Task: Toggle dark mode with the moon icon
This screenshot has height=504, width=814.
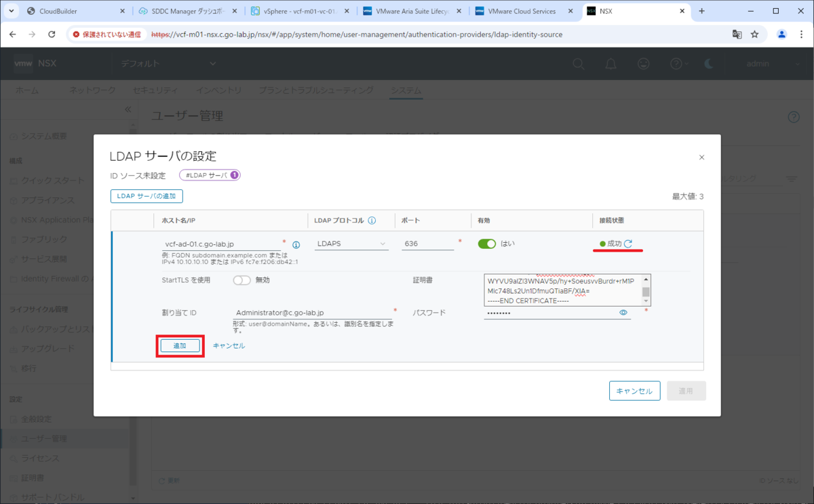Action: point(710,64)
